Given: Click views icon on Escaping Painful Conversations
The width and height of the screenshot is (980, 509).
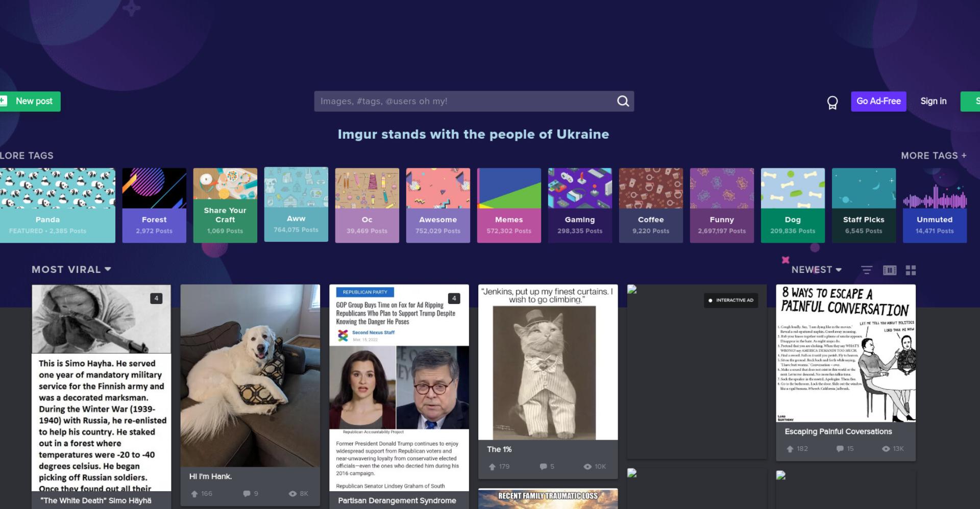Looking at the screenshot, I should pyautogui.click(x=886, y=449).
